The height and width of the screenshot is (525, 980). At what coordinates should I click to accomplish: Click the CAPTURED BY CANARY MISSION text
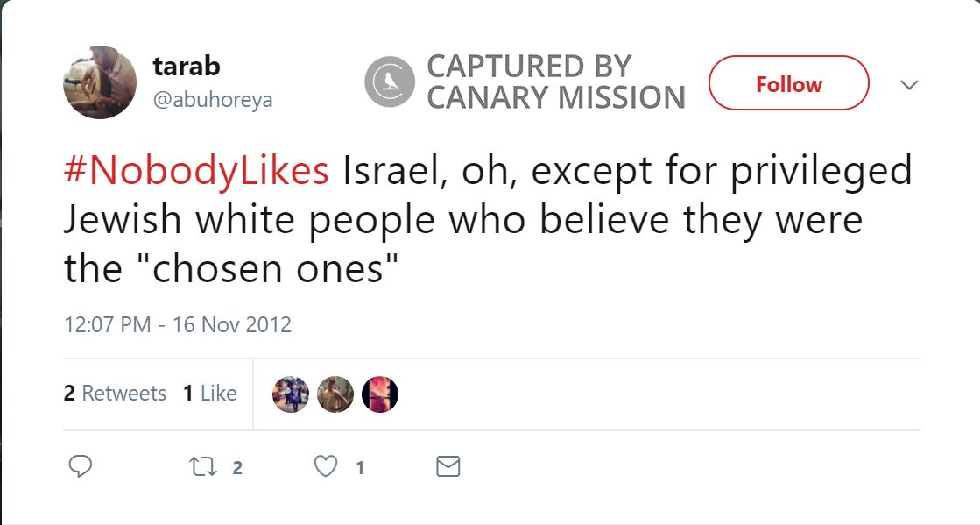555,82
